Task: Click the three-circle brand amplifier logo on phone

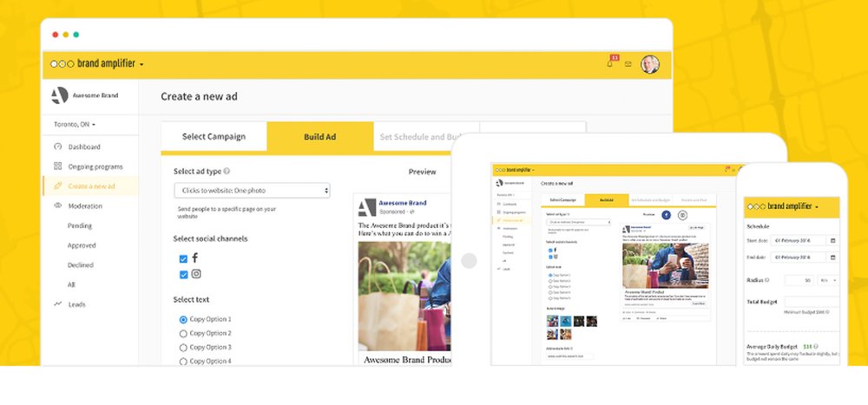Action: 756,206
